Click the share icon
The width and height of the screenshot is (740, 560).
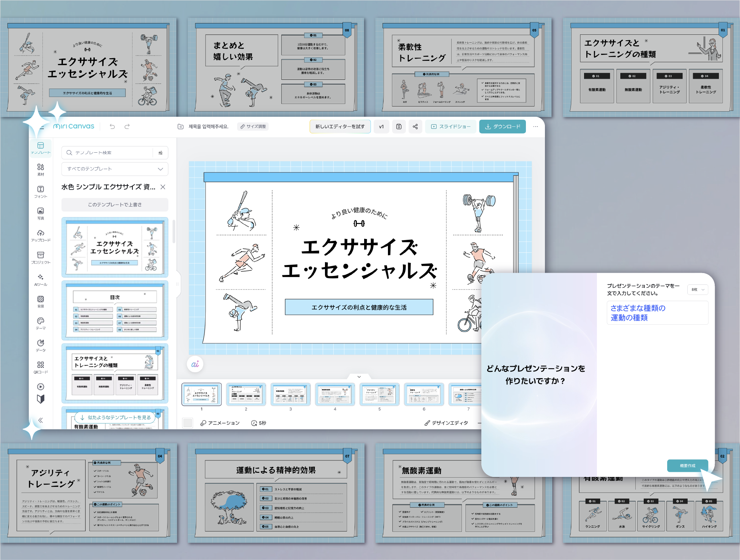tap(415, 126)
